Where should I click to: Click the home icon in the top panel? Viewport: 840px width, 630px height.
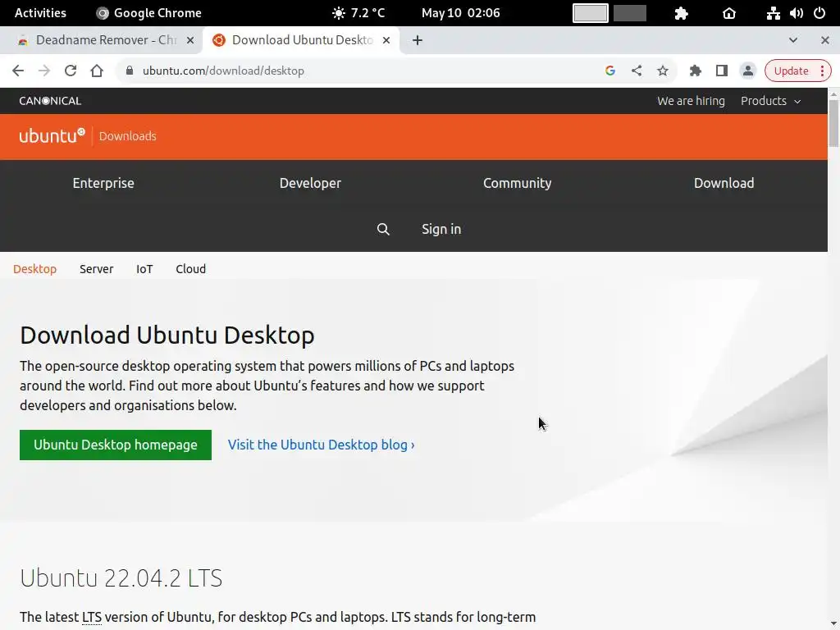pos(729,13)
